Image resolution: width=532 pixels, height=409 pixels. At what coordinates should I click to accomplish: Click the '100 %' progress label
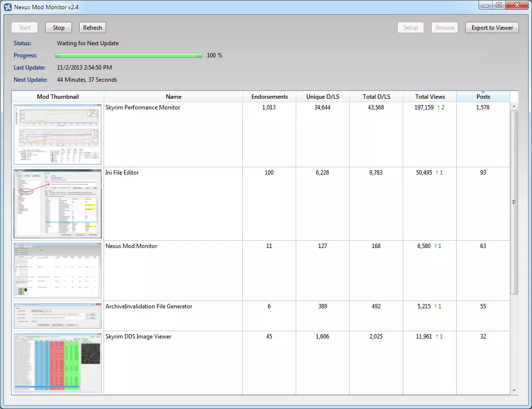tap(214, 55)
